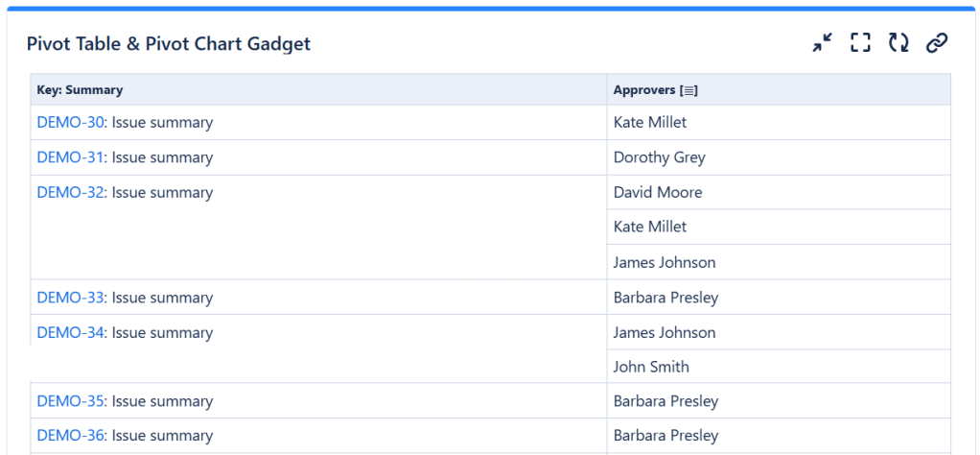The height and width of the screenshot is (455, 980).
Task: Follow the DEMO-36 issue link
Action: coord(70,436)
